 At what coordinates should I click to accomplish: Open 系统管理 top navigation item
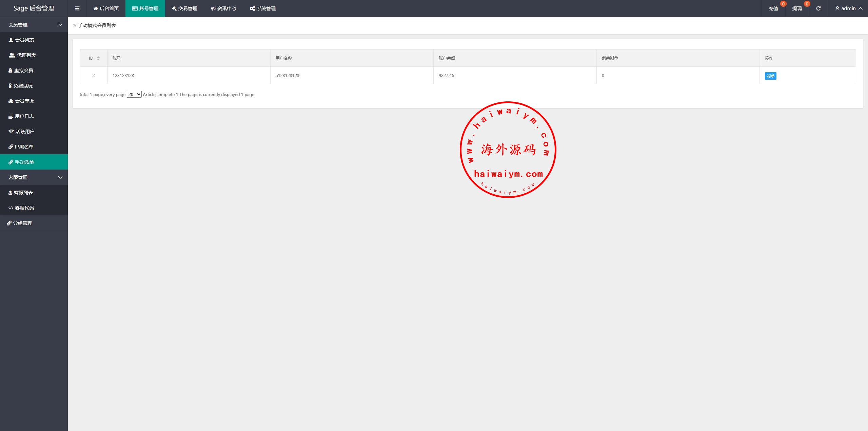coord(263,8)
